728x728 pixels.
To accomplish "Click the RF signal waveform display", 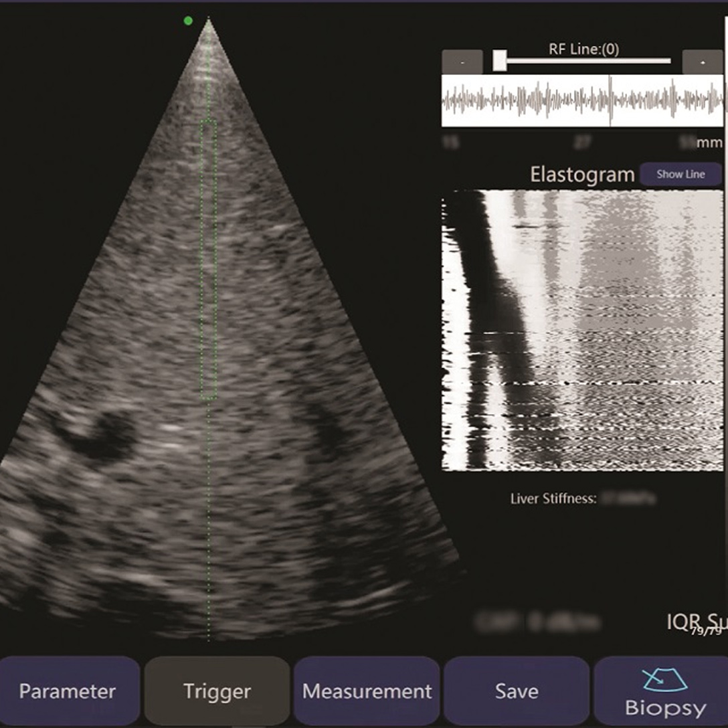I will (582, 100).
